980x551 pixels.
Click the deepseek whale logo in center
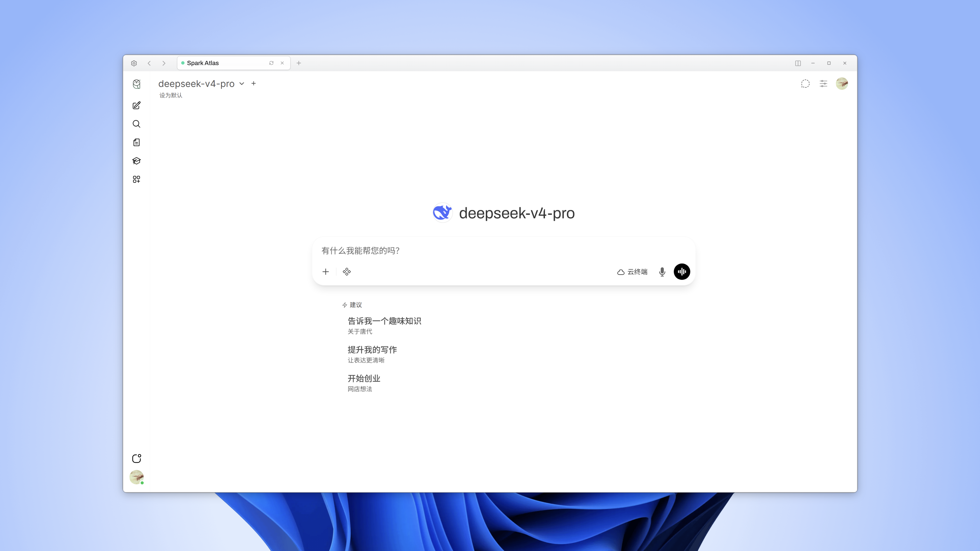(x=442, y=212)
